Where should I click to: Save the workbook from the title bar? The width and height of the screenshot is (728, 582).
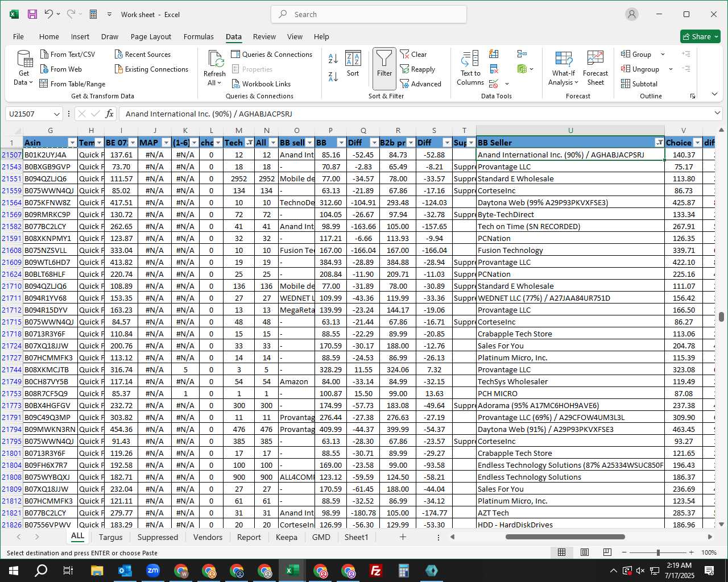[32, 14]
